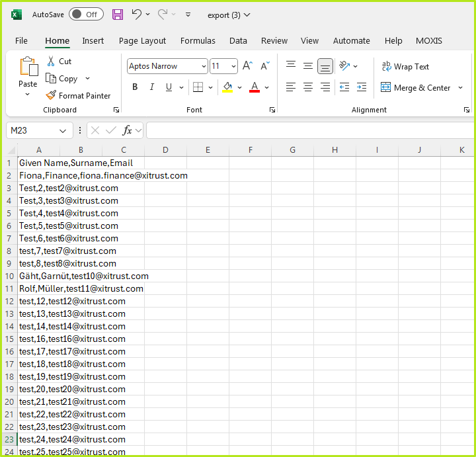Open the Formulas ribbon tab
The image size is (476, 457).
(x=198, y=41)
